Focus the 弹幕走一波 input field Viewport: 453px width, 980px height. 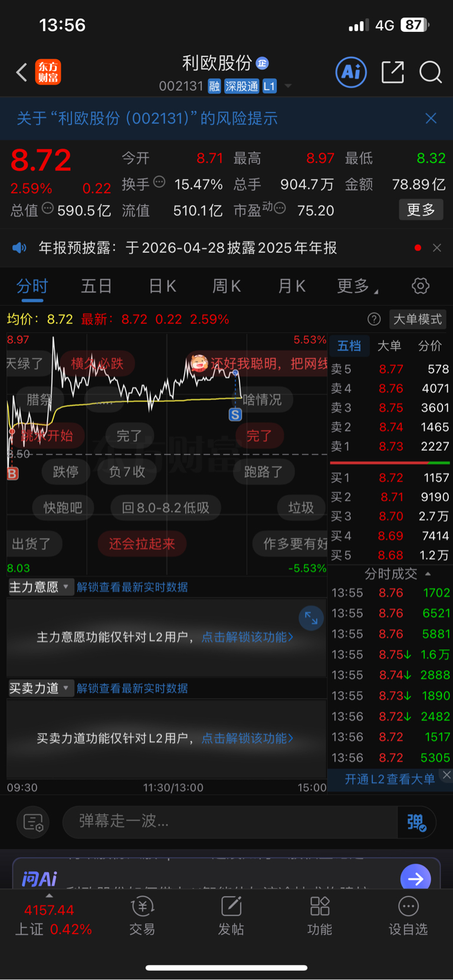(x=230, y=821)
